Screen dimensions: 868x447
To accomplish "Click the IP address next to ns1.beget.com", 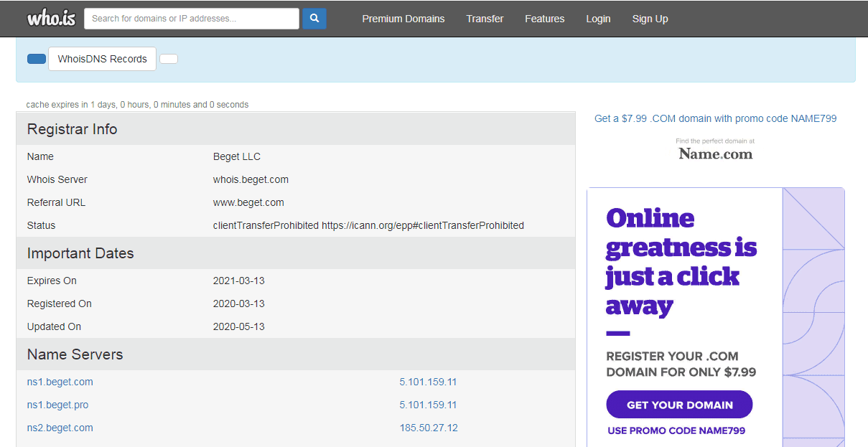I will tap(428, 382).
